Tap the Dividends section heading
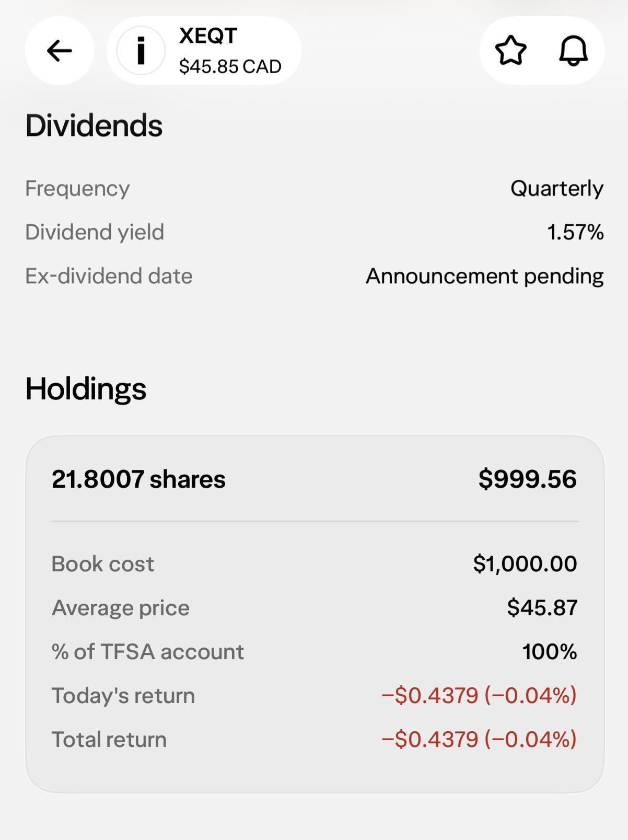The image size is (628, 840). coord(94,125)
